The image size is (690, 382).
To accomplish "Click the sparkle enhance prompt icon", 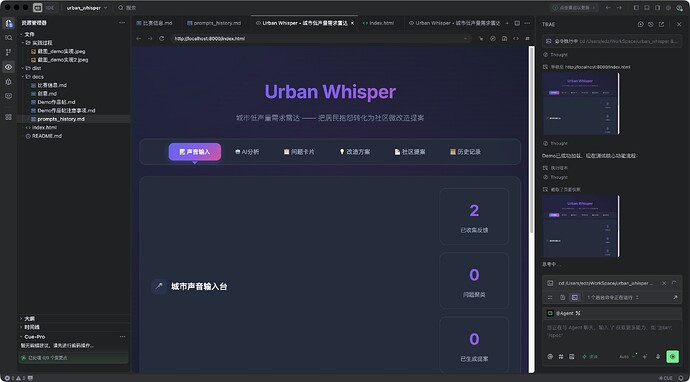I will click(645, 356).
